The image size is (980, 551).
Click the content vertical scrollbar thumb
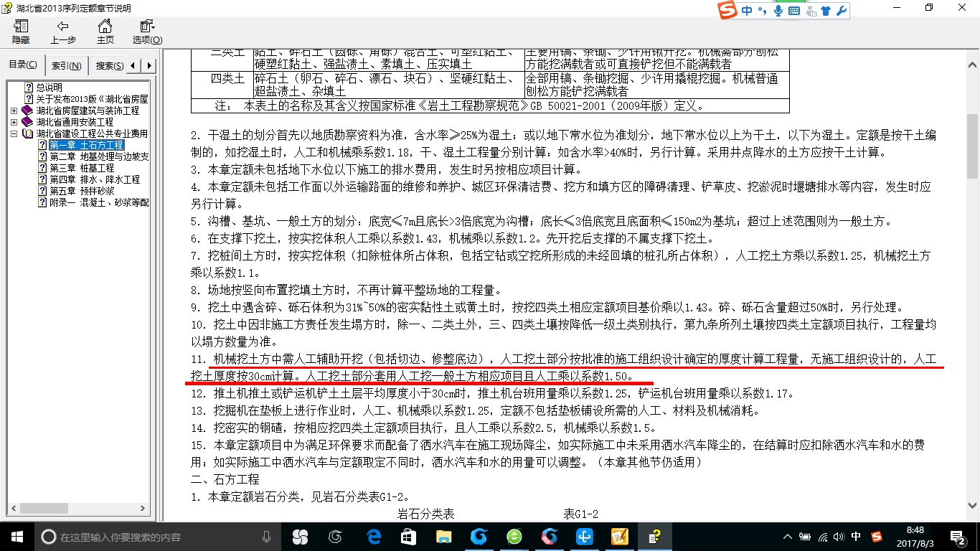click(x=972, y=146)
